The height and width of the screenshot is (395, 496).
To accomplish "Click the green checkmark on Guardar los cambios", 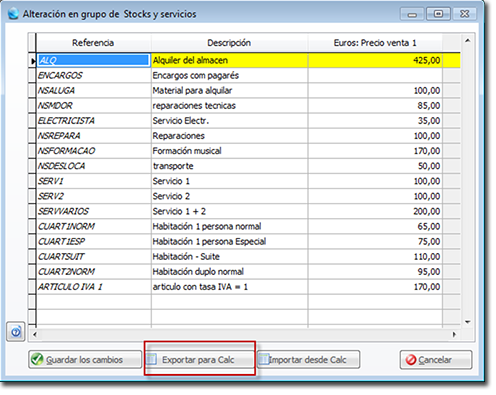I will tap(37, 359).
